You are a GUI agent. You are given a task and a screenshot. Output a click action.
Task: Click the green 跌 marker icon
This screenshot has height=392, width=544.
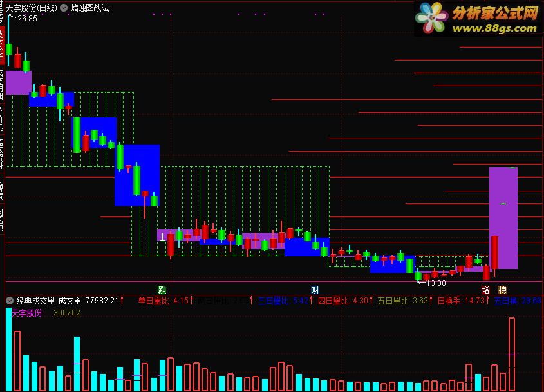click(162, 290)
